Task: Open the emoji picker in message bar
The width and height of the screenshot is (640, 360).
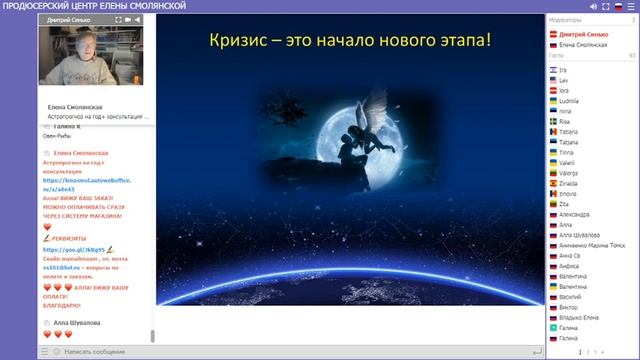Action: 57,351
